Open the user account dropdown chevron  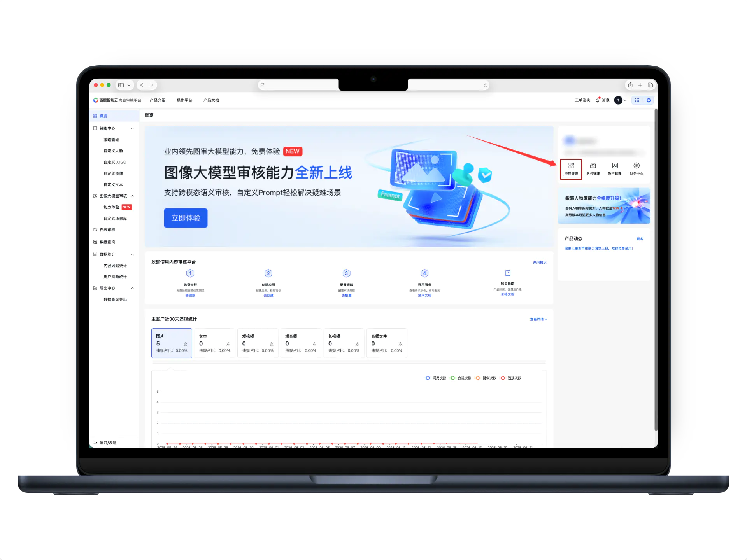625,100
